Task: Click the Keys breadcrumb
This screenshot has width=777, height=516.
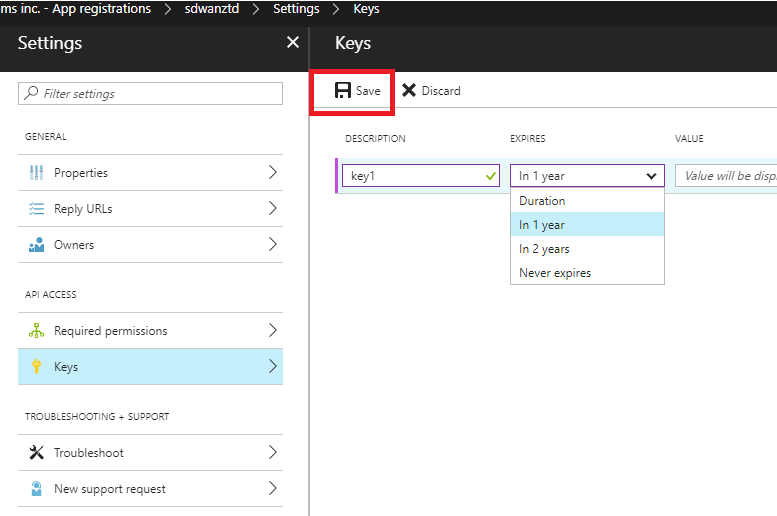Action: tap(366, 9)
